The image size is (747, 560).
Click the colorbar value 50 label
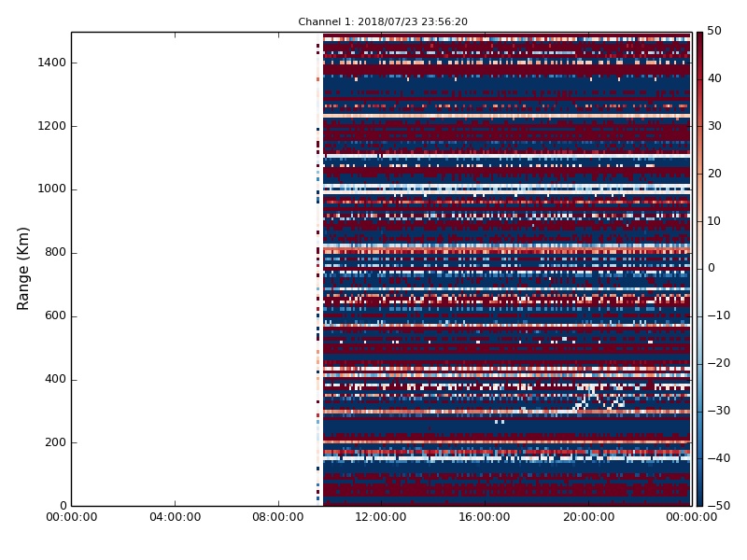(714, 31)
